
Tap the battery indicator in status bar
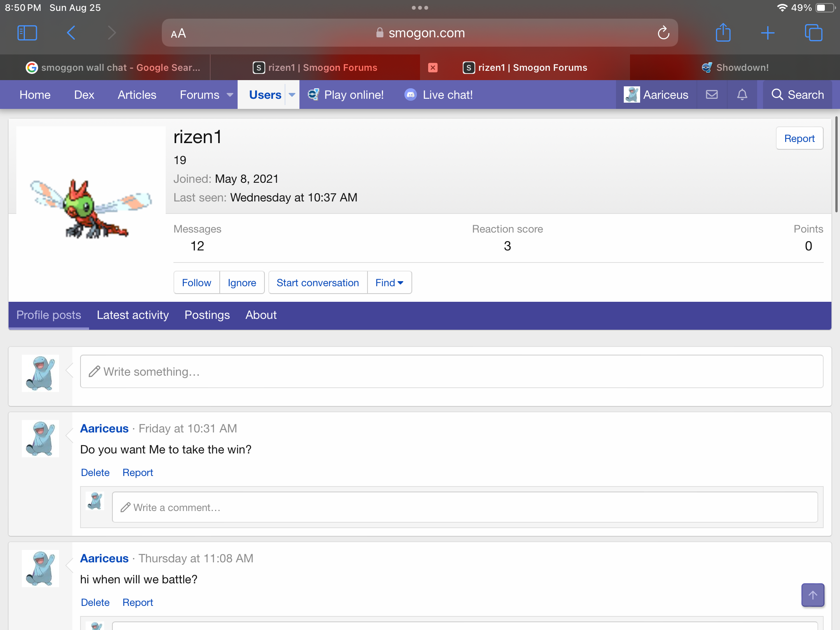(x=825, y=8)
